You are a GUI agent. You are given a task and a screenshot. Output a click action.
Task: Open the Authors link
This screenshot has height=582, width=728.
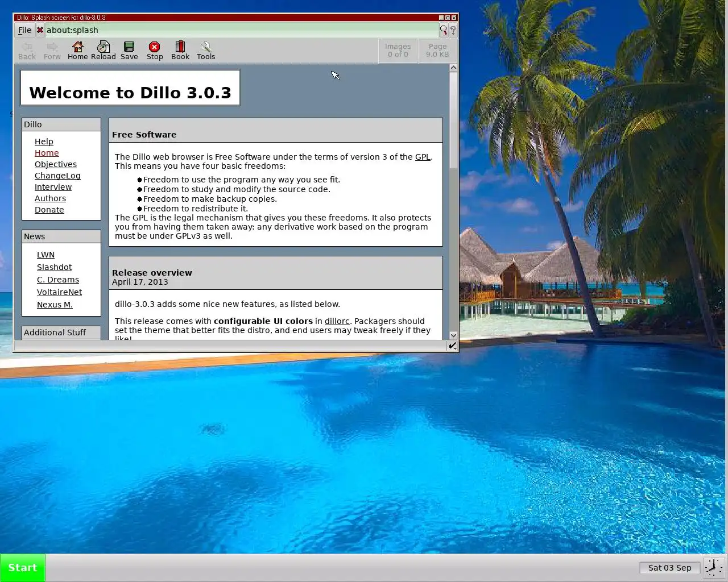coord(50,198)
